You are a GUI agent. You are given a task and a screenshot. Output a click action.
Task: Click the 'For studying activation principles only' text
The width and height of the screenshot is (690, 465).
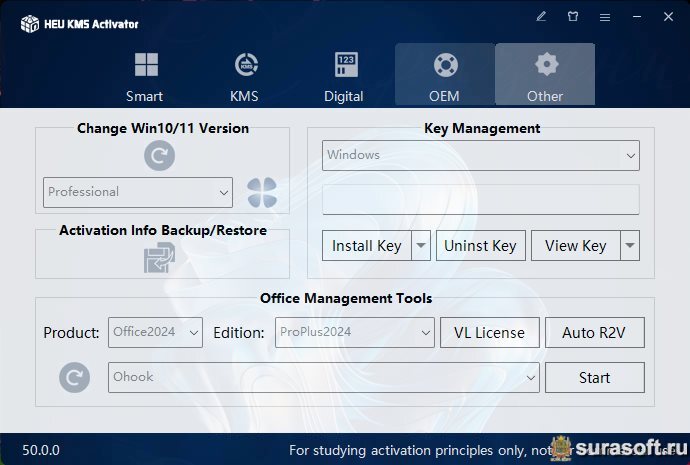pos(409,450)
